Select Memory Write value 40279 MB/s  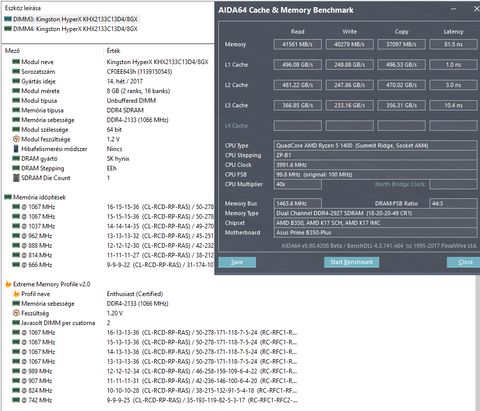click(350, 44)
